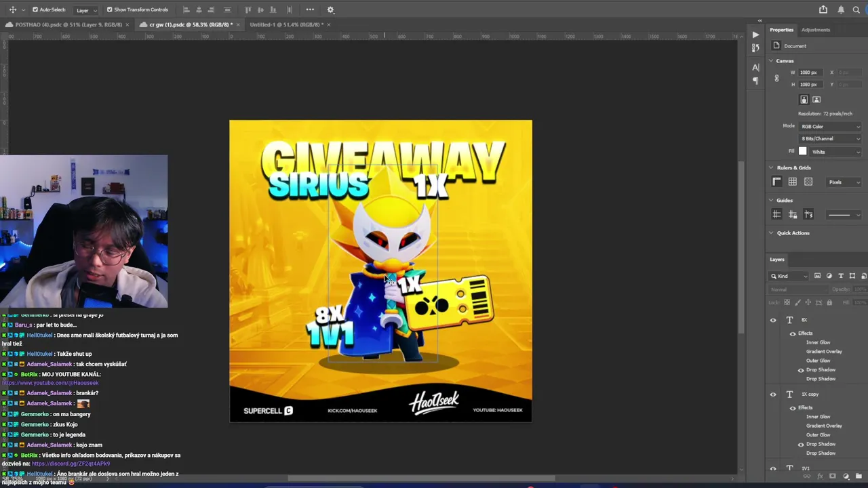The height and width of the screenshot is (488, 868).
Task: Toggle pixel grid icon in Rulers & Grids
Action: coord(808,182)
